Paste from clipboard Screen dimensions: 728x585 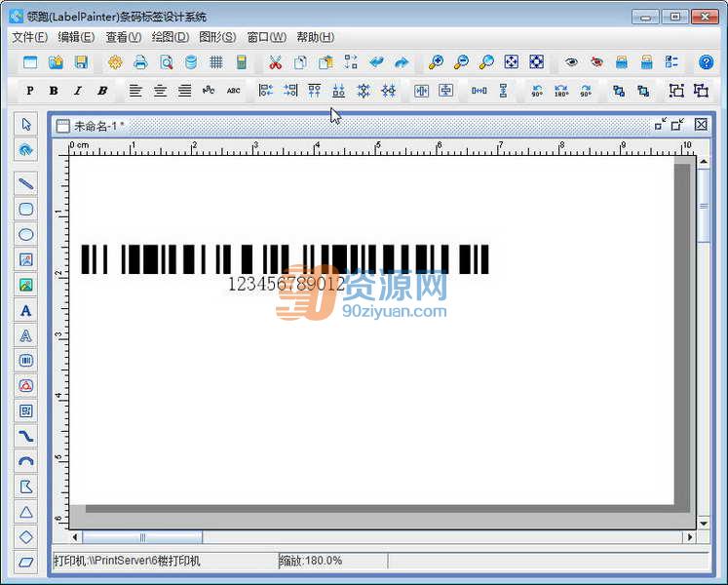click(x=326, y=61)
